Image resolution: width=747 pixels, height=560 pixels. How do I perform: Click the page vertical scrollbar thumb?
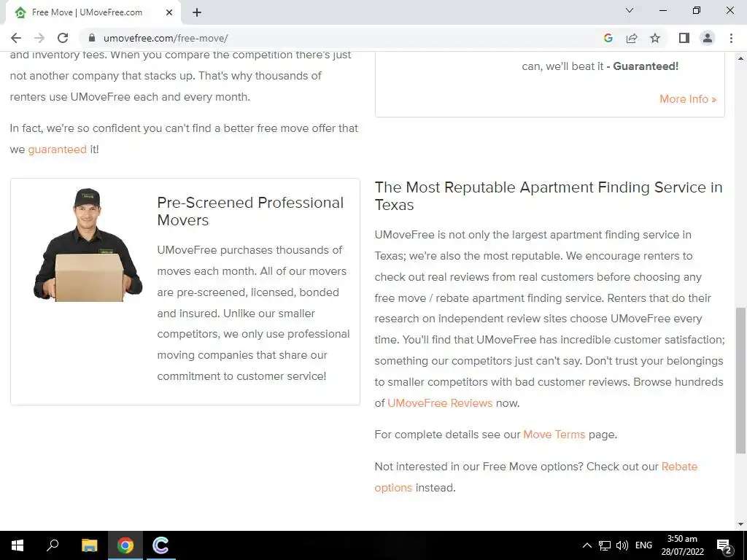coord(741,380)
